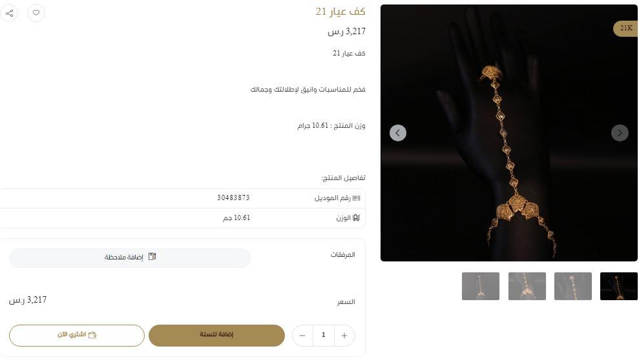Increase quantity with plus button
The height and width of the screenshot is (364, 639).
tap(344, 336)
